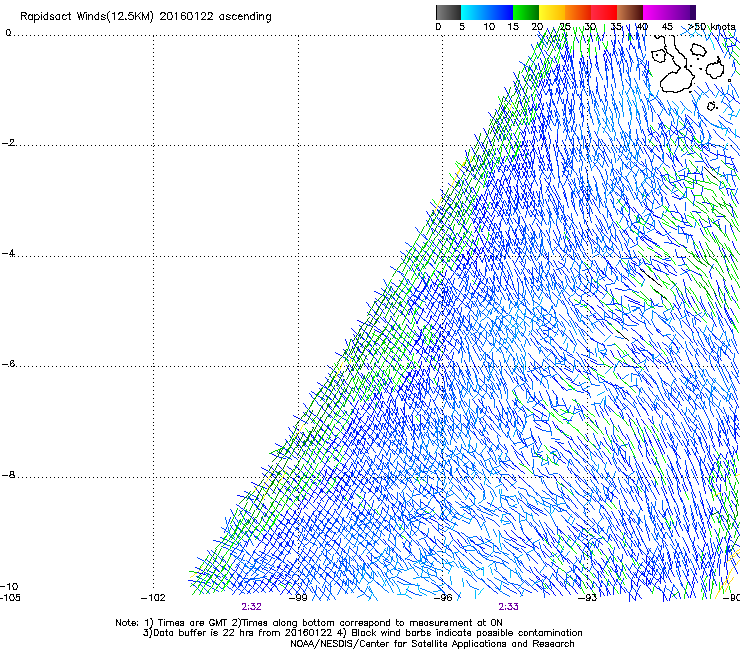Screen dimensions: 740x650
Task: Click the "-99" longitude axis label
Action: coord(298,598)
